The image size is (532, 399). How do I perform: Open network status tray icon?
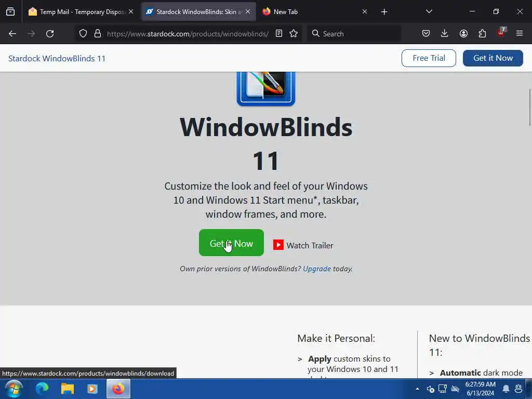click(443, 389)
